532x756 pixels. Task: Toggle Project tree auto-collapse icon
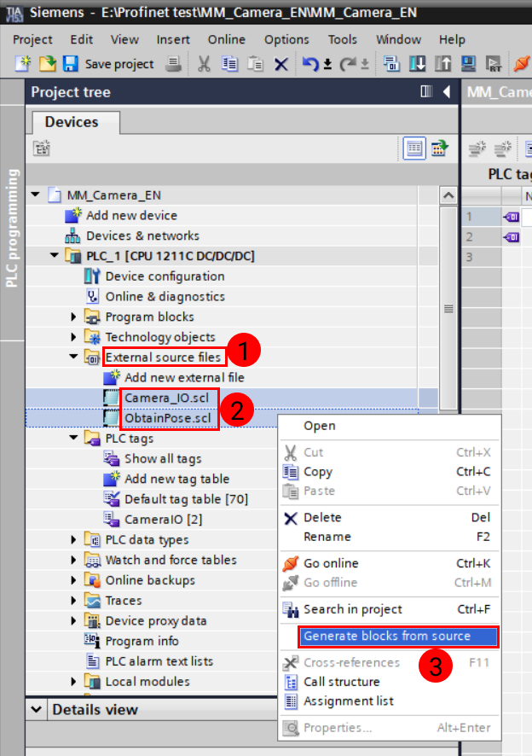pyautogui.click(x=426, y=91)
